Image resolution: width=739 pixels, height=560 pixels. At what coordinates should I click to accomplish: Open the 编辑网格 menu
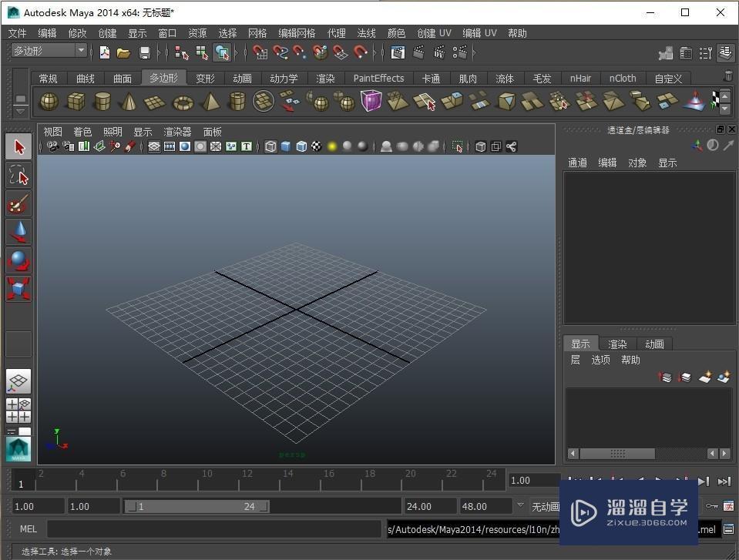point(297,33)
